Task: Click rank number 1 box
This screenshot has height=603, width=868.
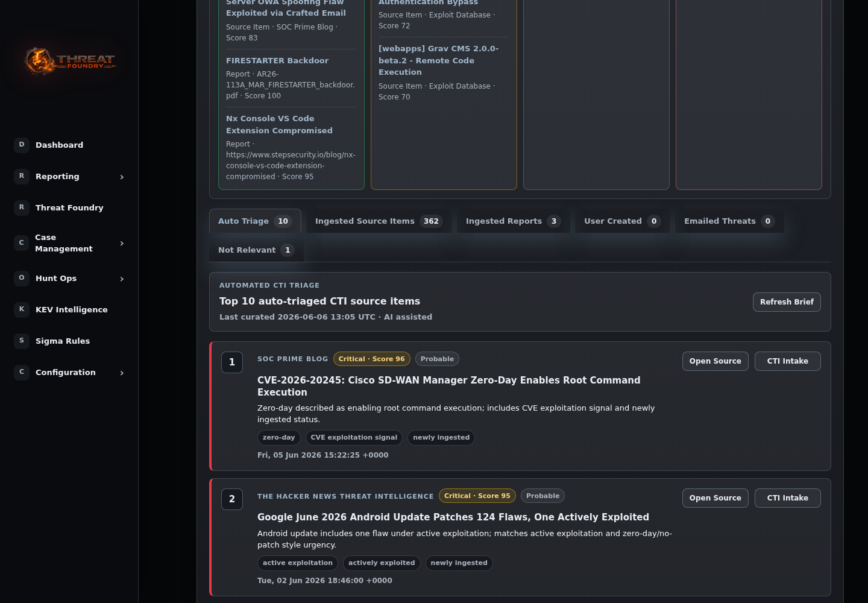Action: point(232,362)
